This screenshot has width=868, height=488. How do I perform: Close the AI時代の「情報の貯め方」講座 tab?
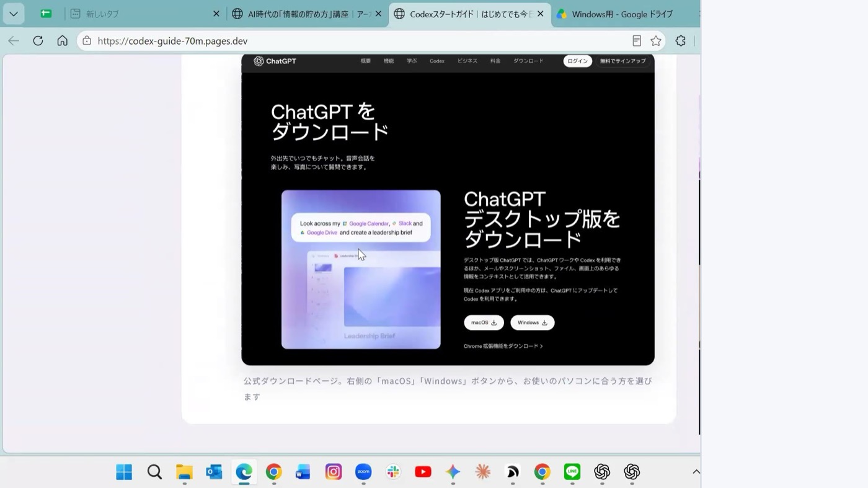[378, 14]
